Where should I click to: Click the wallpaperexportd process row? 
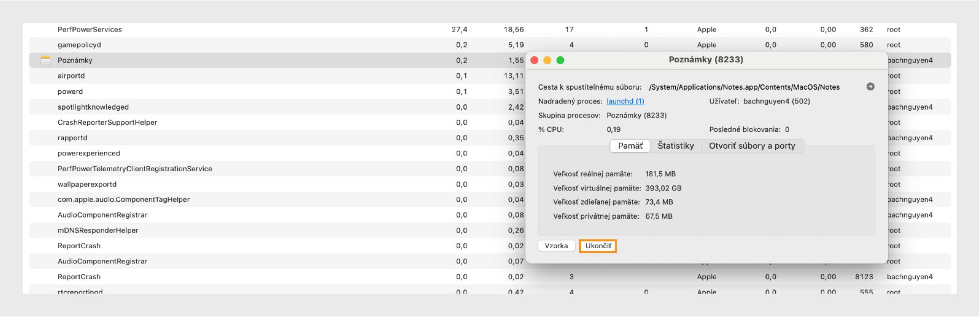87,184
